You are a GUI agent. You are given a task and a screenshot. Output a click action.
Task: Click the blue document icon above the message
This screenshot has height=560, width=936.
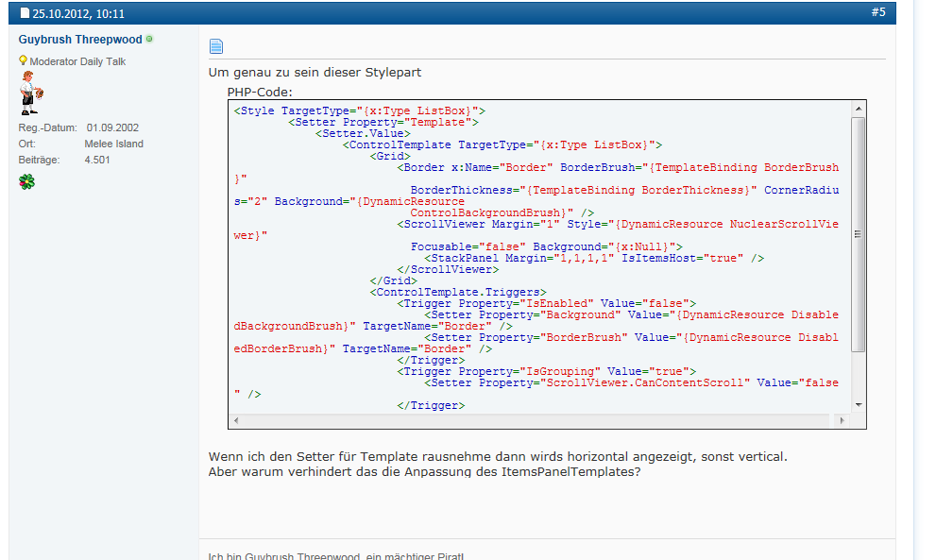pyautogui.click(x=216, y=46)
